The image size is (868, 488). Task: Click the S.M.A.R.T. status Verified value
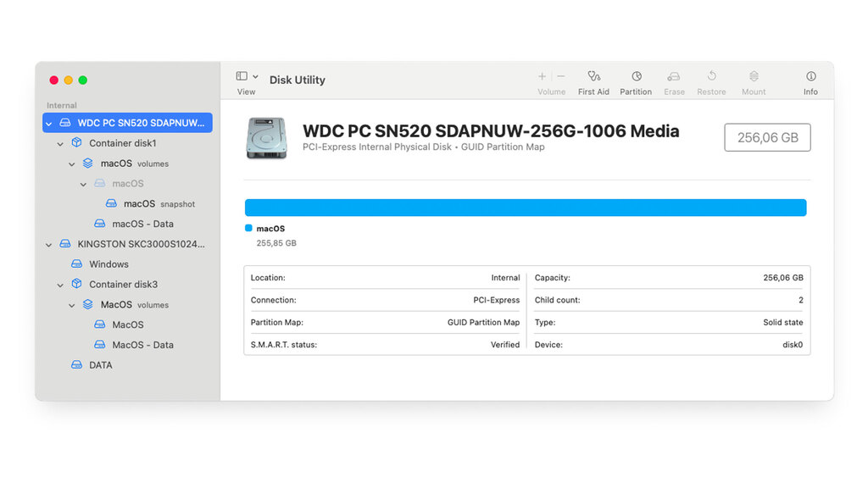pyautogui.click(x=505, y=345)
